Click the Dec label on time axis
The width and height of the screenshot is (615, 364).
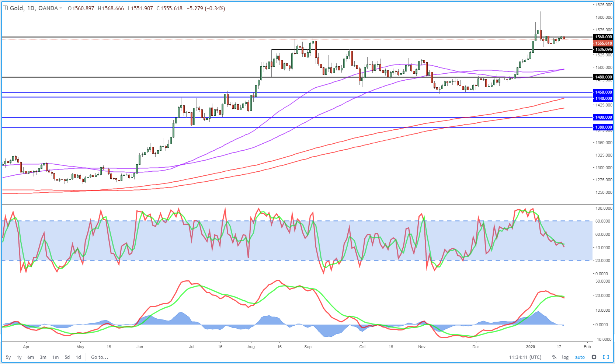[476, 347]
